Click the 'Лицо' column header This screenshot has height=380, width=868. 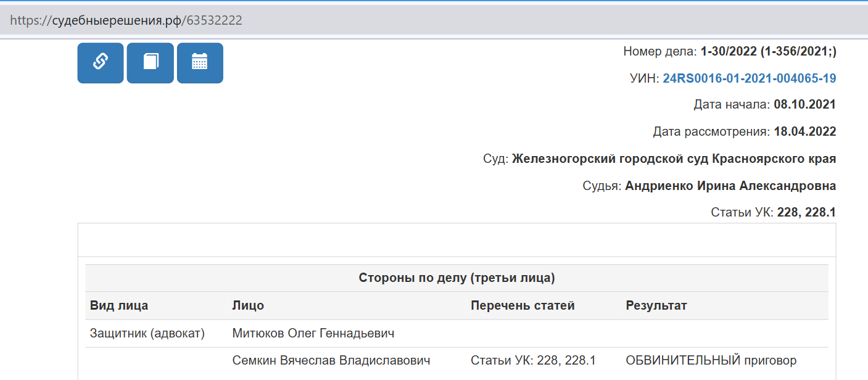248,305
